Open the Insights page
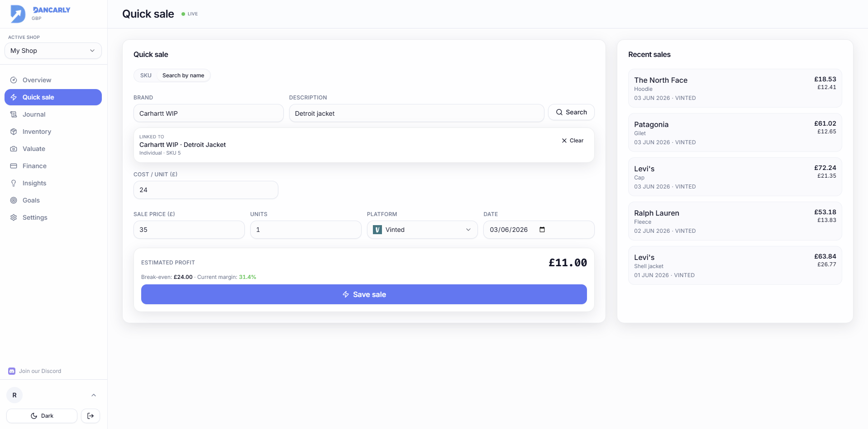The image size is (868, 429). [x=53, y=183]
